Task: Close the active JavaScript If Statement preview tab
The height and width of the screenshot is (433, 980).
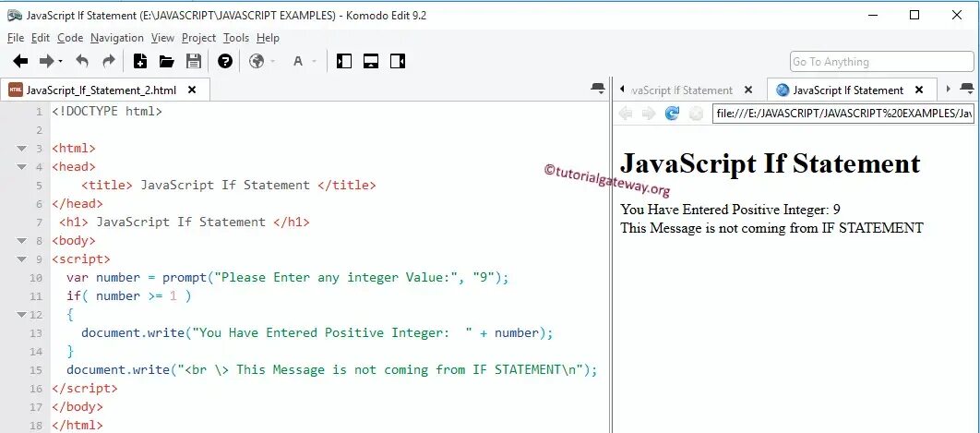Action: (x=919, y=90)
